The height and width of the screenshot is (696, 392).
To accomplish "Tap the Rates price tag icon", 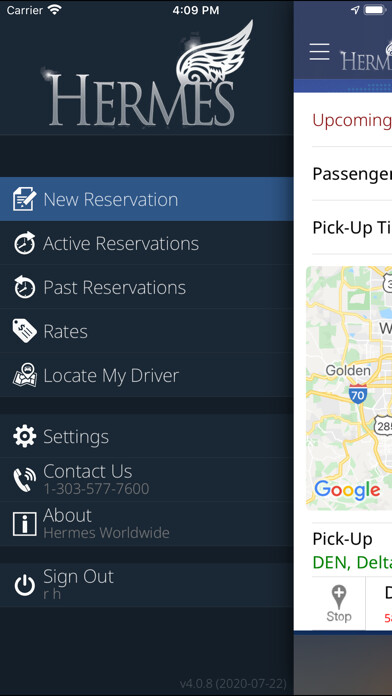I will tap(24, 331).
